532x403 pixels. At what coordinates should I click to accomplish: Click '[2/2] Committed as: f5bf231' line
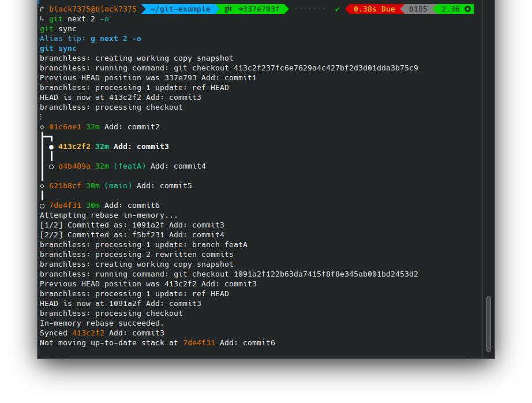[x=132, y=236]
